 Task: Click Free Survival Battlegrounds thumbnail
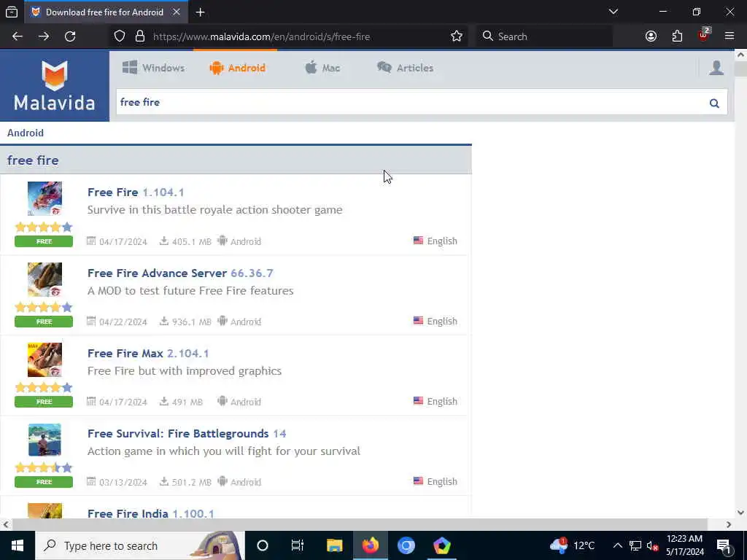point(44,440)
